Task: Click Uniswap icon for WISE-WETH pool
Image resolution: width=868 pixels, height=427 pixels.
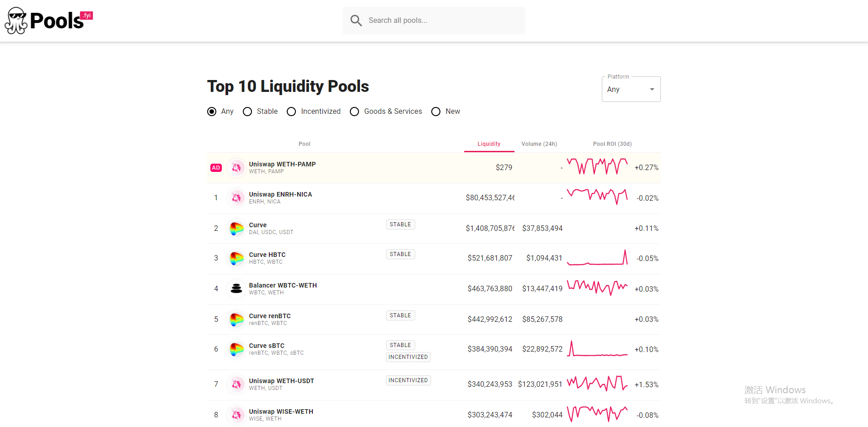Action: click(236, 415)
